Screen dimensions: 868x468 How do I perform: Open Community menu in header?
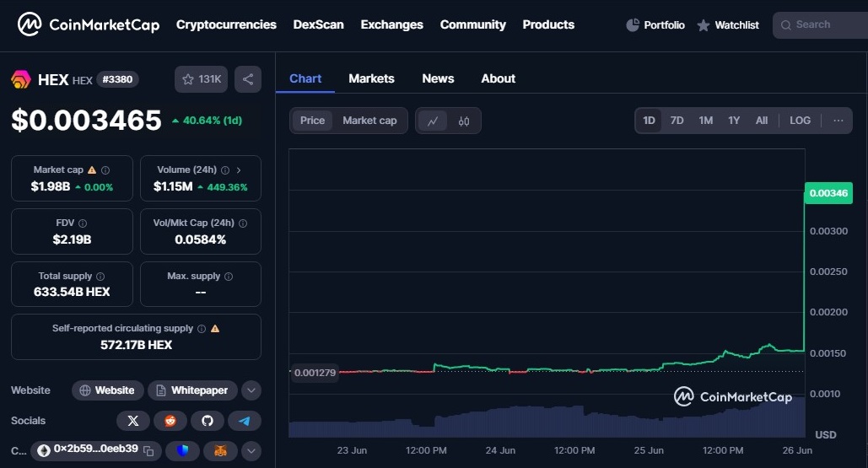[472, 25]
